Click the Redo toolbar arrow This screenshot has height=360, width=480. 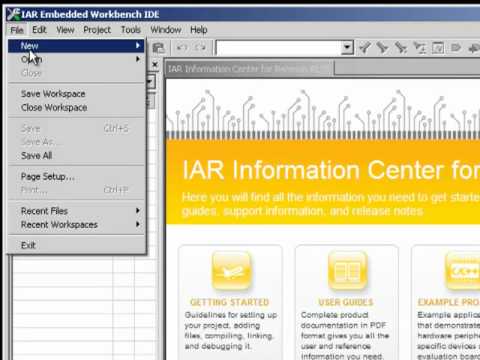point(200,48)
